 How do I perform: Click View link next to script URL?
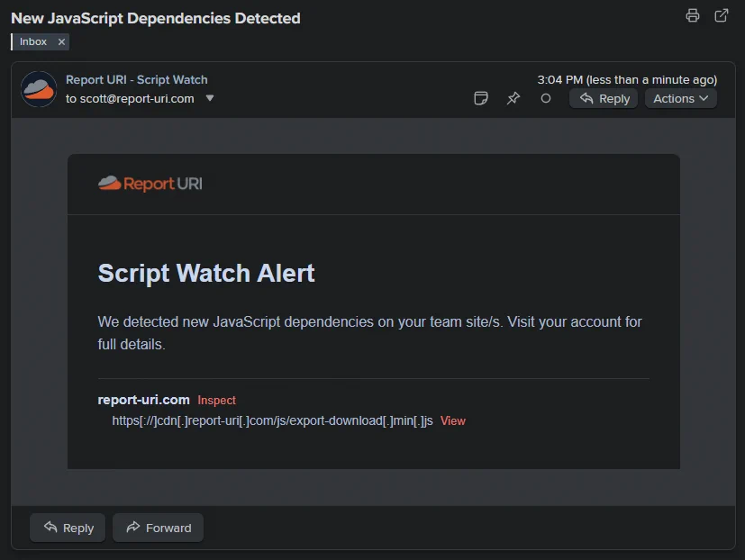[x=453, y=420]
